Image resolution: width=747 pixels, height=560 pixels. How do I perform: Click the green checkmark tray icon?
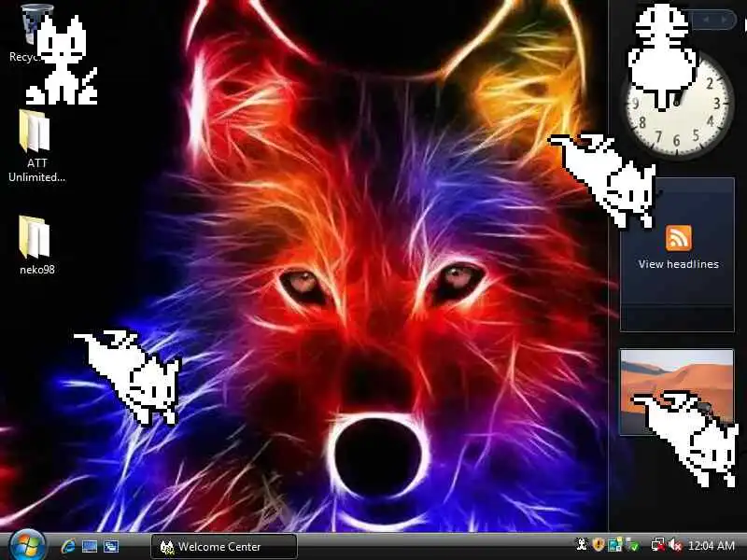click(633, 544)
